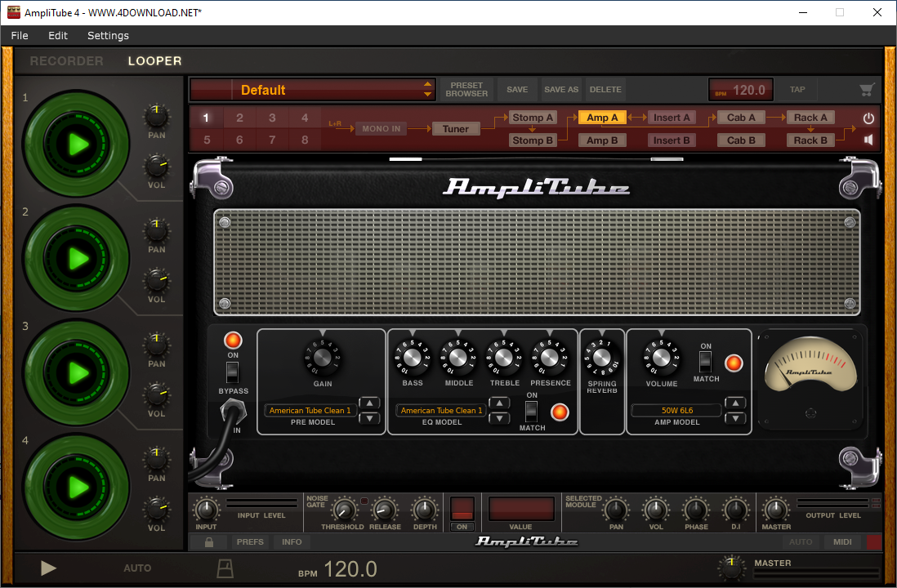Select the Rack A module

(810, 118)
